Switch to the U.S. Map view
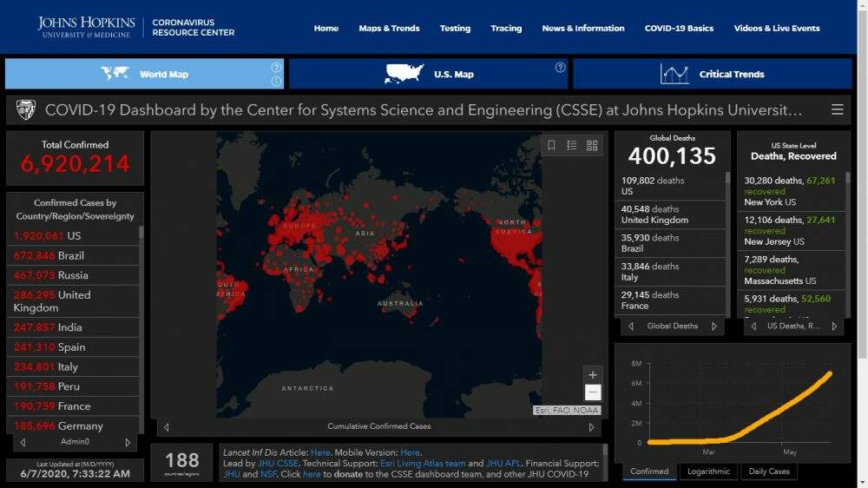The image size is (868, 488). [x=429, y=75]
